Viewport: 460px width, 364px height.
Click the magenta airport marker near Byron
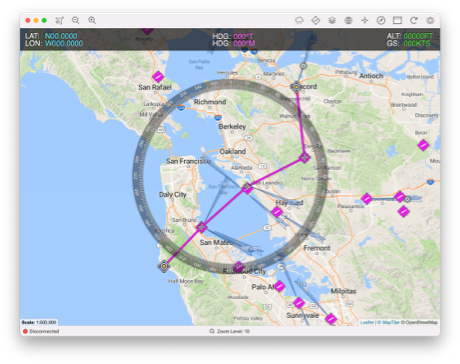click(423, 145)
